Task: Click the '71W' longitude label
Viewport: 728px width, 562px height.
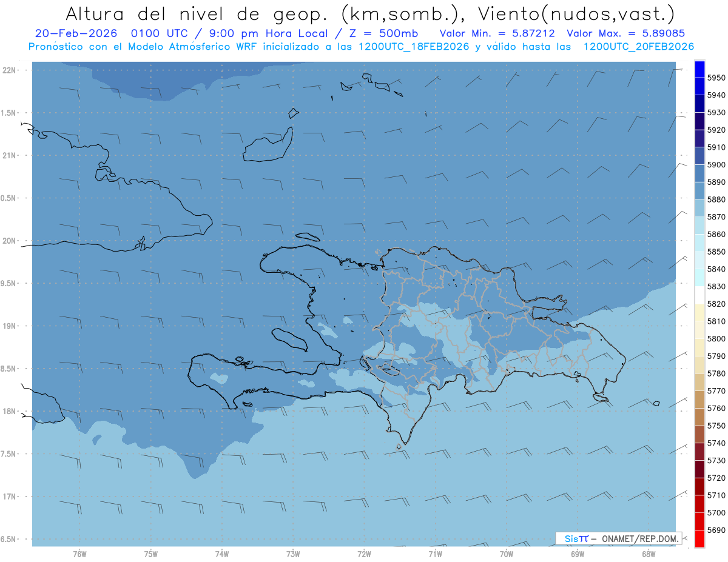Action: coord(435,554)
